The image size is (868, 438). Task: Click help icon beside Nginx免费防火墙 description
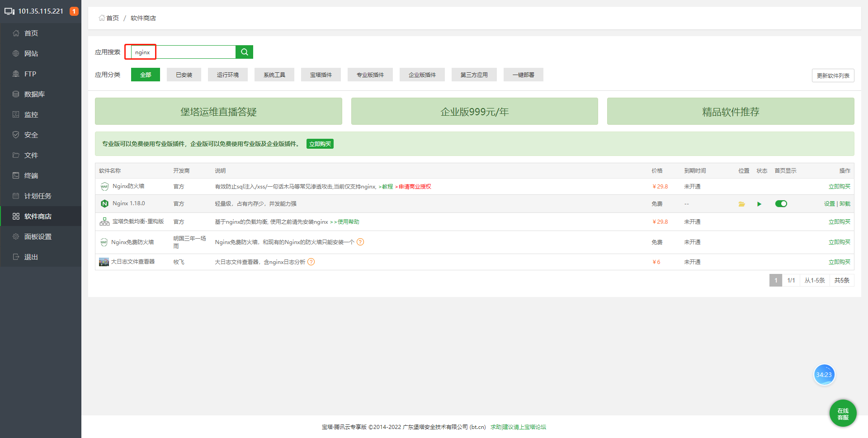[x=360, y=242]
